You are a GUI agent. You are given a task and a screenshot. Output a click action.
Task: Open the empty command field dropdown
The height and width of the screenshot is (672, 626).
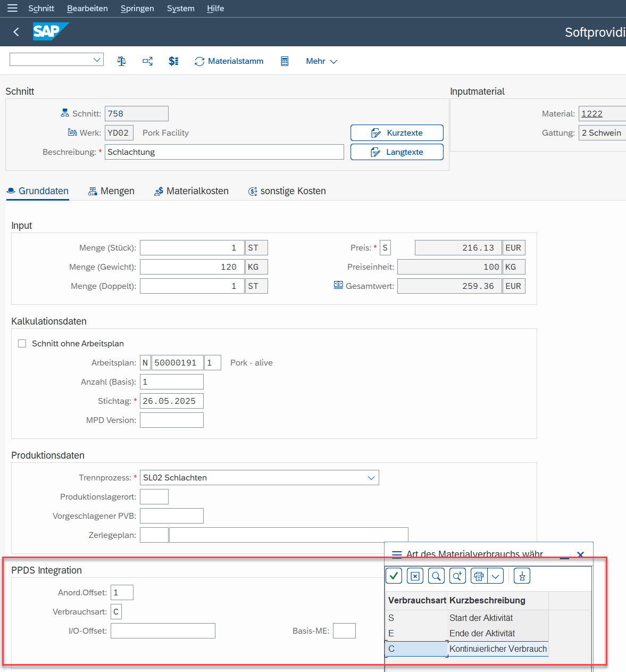[97, 60]
